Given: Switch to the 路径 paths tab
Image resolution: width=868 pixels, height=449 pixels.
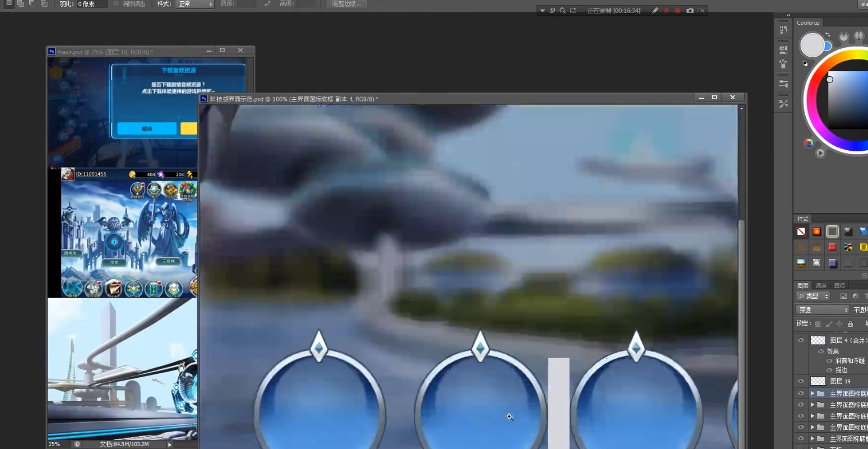Looking at the screenshot, I should pos(839,286).
